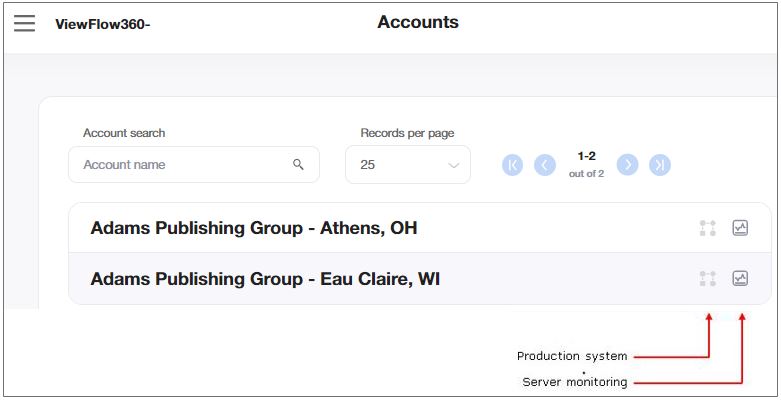This screenshot has width=781, height=400.
Task: Go to the previous page of records
Action: pos(545,165)
